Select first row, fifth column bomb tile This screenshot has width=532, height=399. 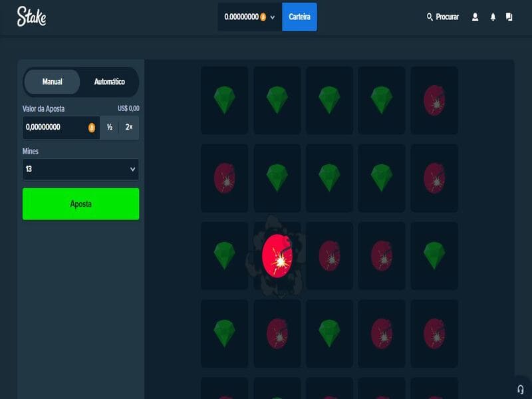pyautogui.click(x=434, y=100)
